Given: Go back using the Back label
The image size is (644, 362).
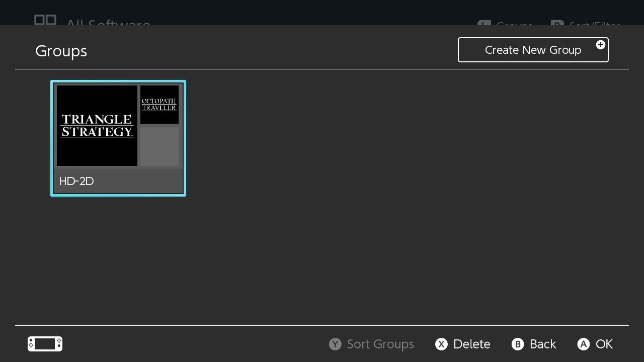Looking at the screenshot, I should pos(542,344).
